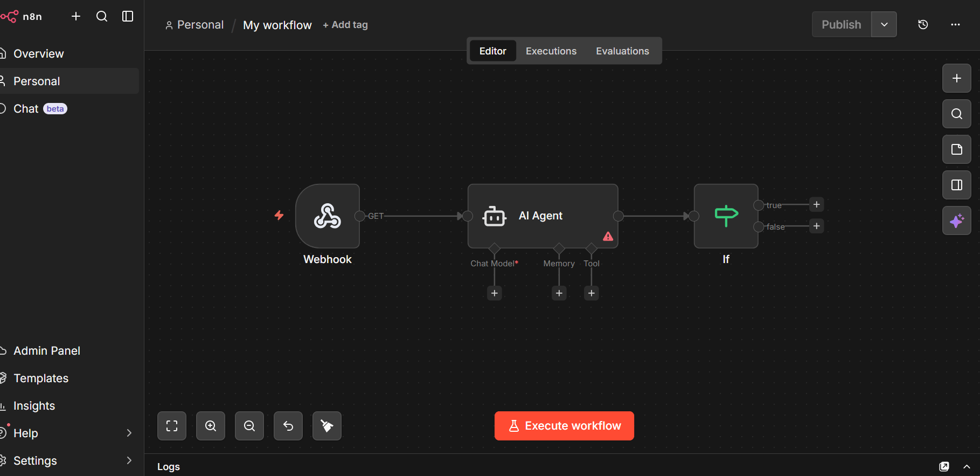Expand Logs panel with chevron
The image size is (980, 476).
click(x=967, y=467)
